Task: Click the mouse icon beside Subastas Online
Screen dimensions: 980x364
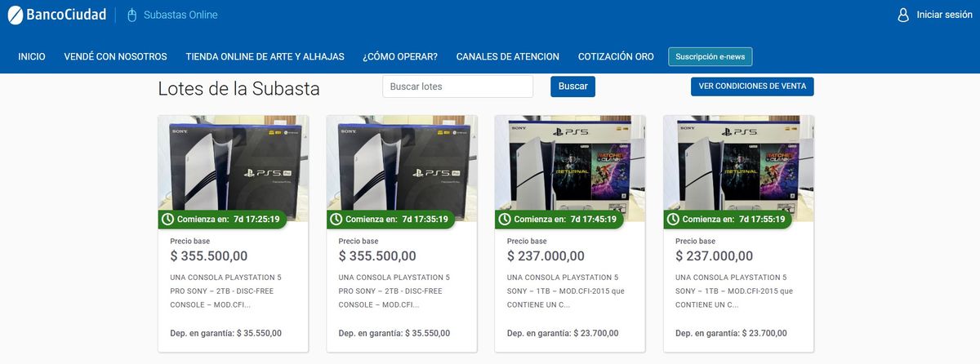Action: click(131, 15)
